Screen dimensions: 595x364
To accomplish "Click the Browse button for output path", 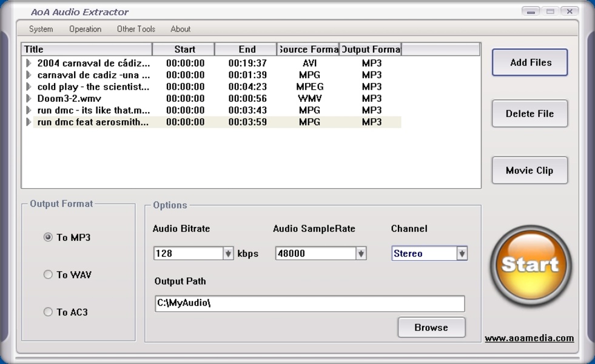I will (431, 328).
